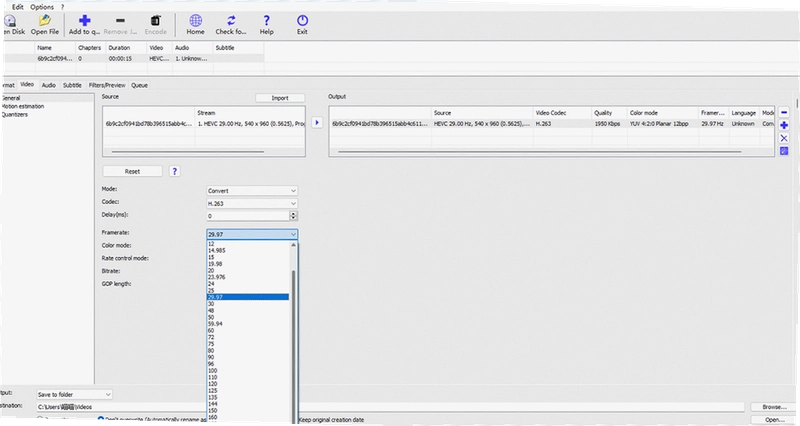Open the Options menu
The image size is (800, 426).
click(42, 7)
